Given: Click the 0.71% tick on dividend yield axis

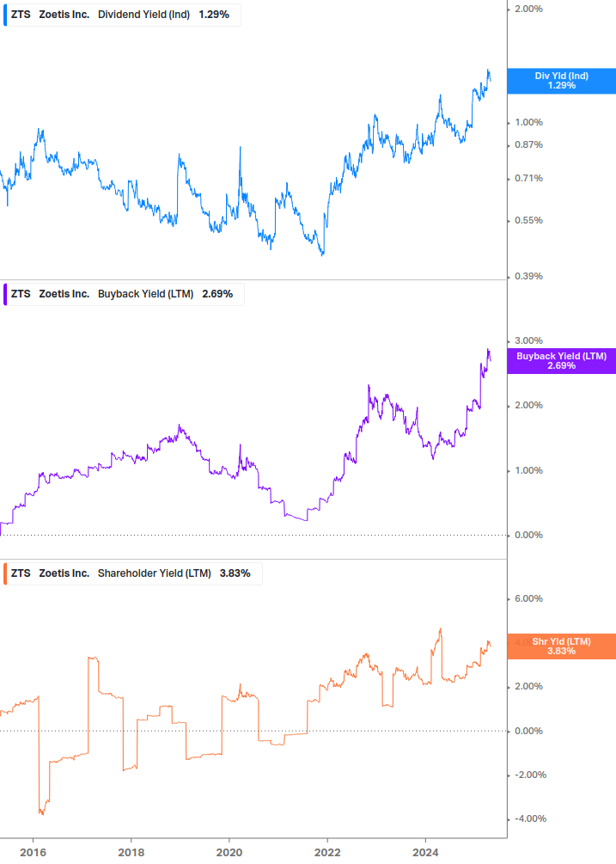Looking at the screenshot, I should pyautogui.click(x=528, y=179).
